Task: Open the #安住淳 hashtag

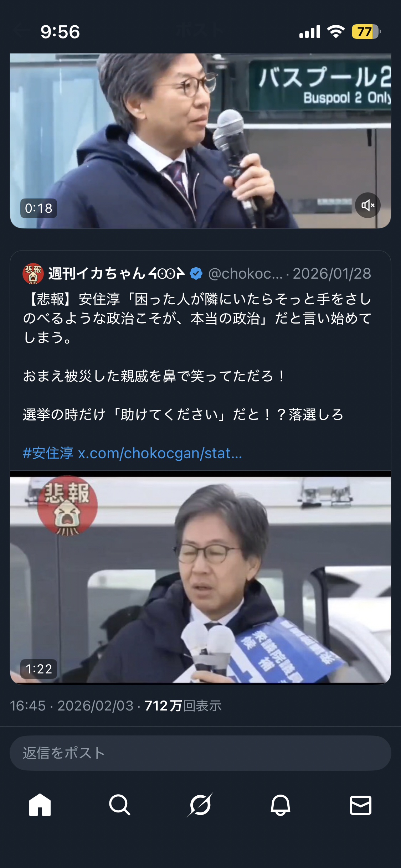Action: coord(48,453)
